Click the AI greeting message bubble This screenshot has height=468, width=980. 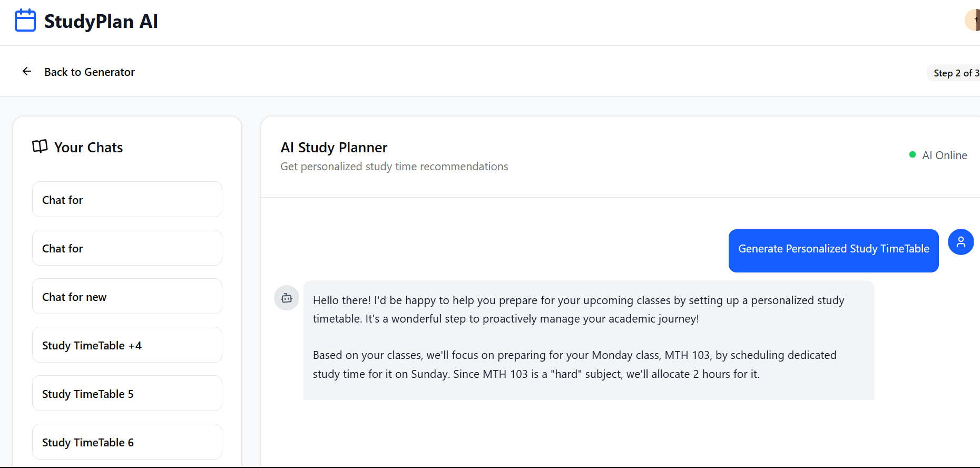coord(588,337)
